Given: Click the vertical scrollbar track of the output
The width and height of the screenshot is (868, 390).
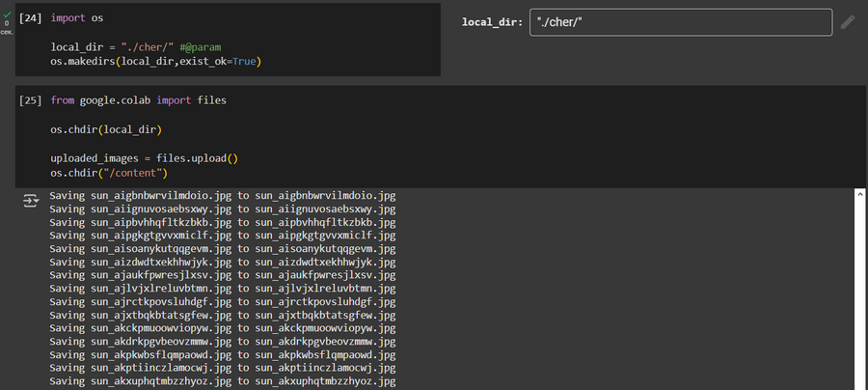Looking at the screenshot, I should (x=860, y=293).
